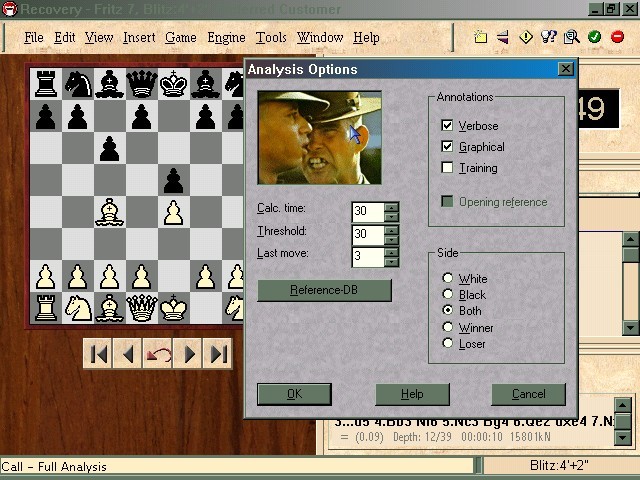The width and height of the screenshot is (640, 480).
Task: Open the Engine menu
Action: coord(226,38)
